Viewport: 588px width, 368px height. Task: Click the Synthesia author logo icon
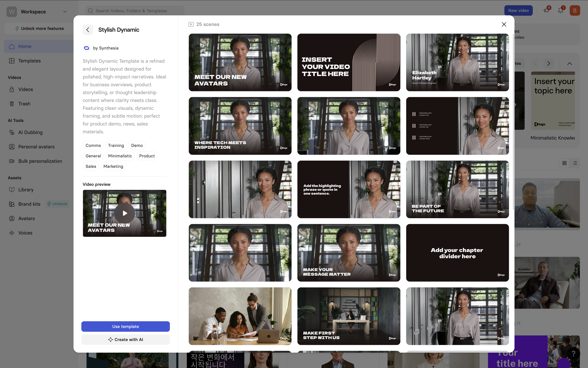click(x=86, y=48)
